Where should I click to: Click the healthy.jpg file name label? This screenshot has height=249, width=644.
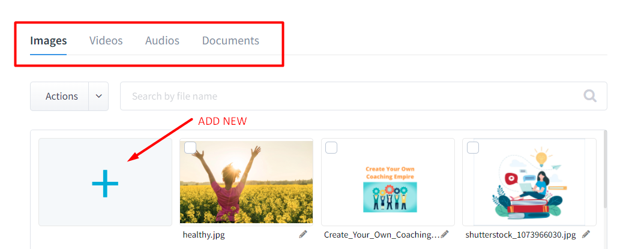(x=203, y=235)
